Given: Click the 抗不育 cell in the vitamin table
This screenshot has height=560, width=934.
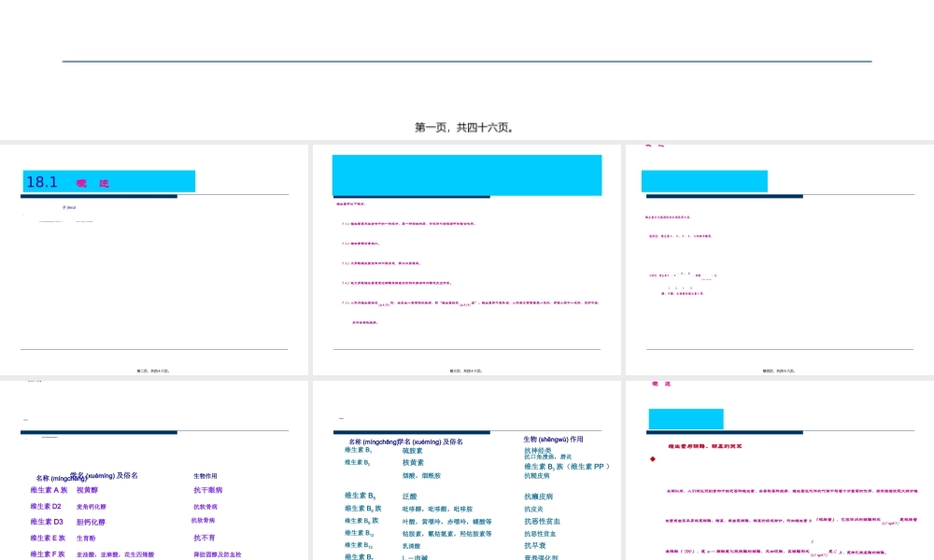Looking at the screenshot, I should (205, 538).
